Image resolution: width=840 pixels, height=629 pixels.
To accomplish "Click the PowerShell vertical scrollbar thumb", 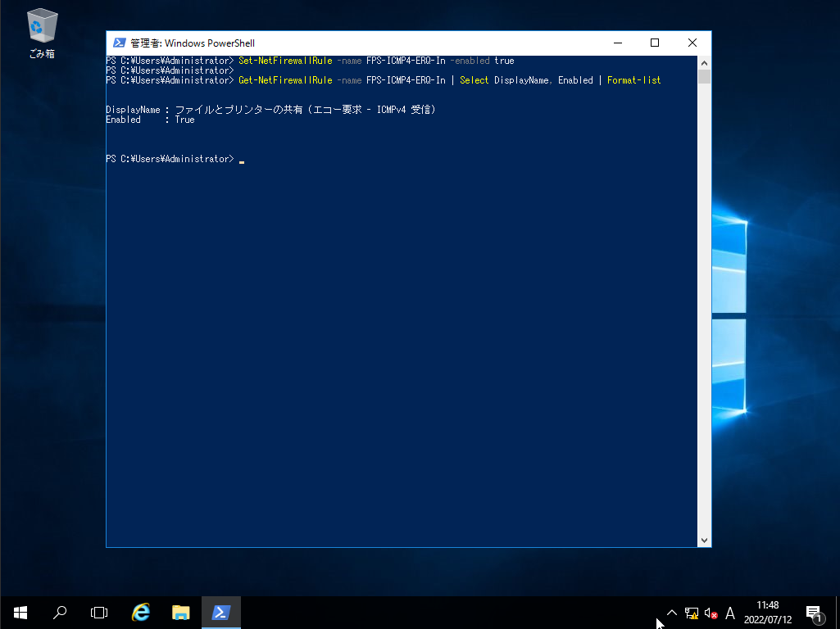I will coord(704,78).
